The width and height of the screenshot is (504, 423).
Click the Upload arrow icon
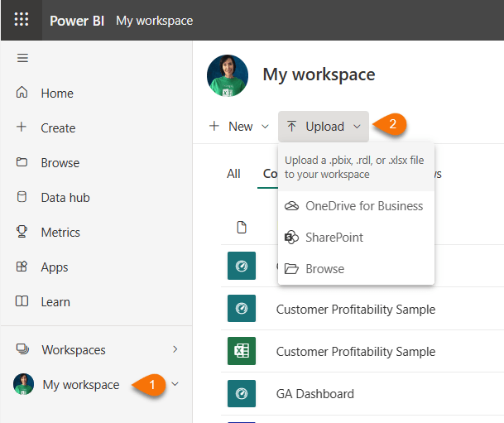click(x=291, y=127)
